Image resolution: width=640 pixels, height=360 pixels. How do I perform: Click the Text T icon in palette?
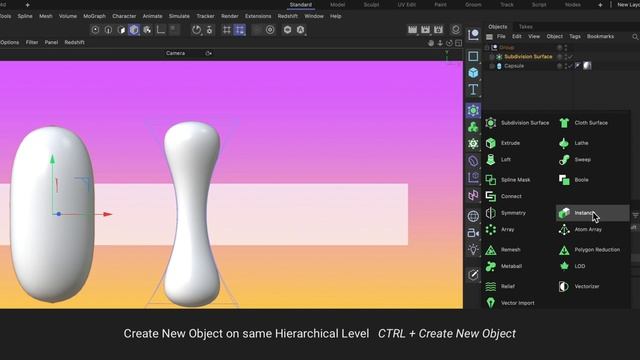[x=473, y=89]
